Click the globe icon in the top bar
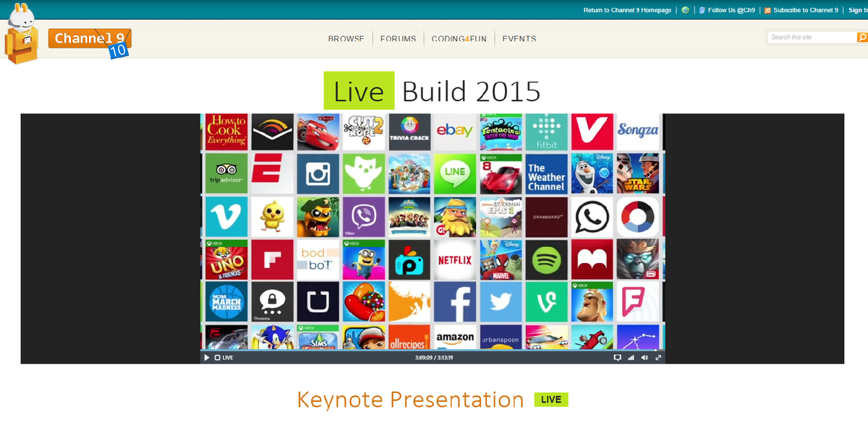 [x=685, y=10]
